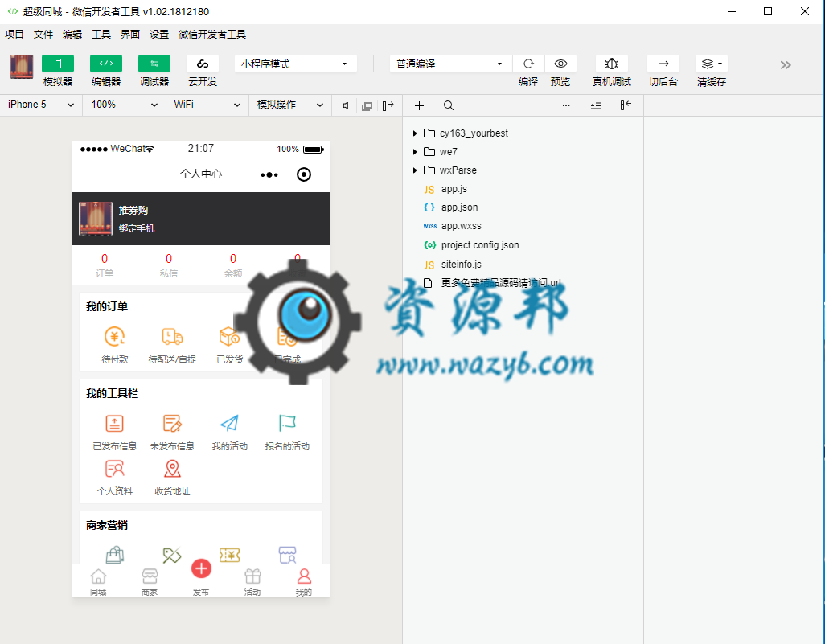The height and width of the screenshot is (644, 825).
Task: Toggle the 编辑器 editor panel button
Action: 106,64
